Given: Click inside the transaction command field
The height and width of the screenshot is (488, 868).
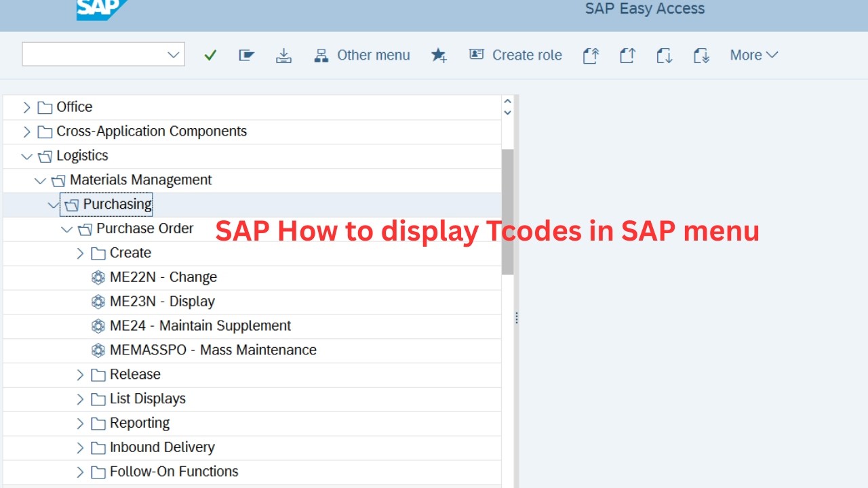Looking at the screenshot, I should (x=103, y=55).
